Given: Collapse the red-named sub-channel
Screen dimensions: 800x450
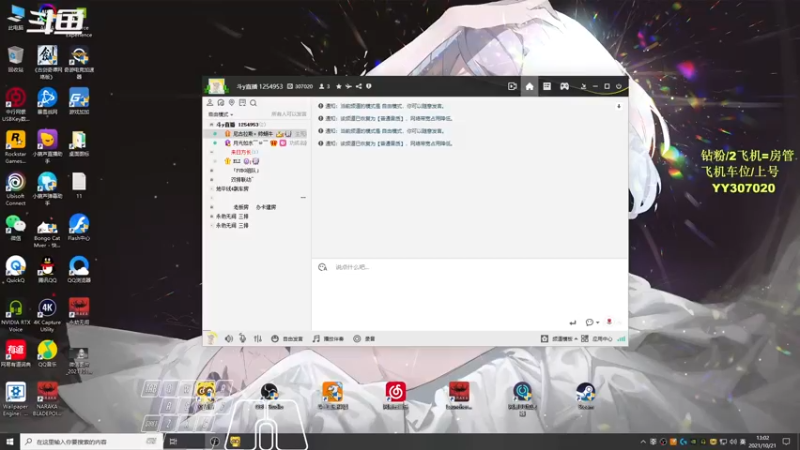Looking at the screenshot, I should [x=212, y=152].
